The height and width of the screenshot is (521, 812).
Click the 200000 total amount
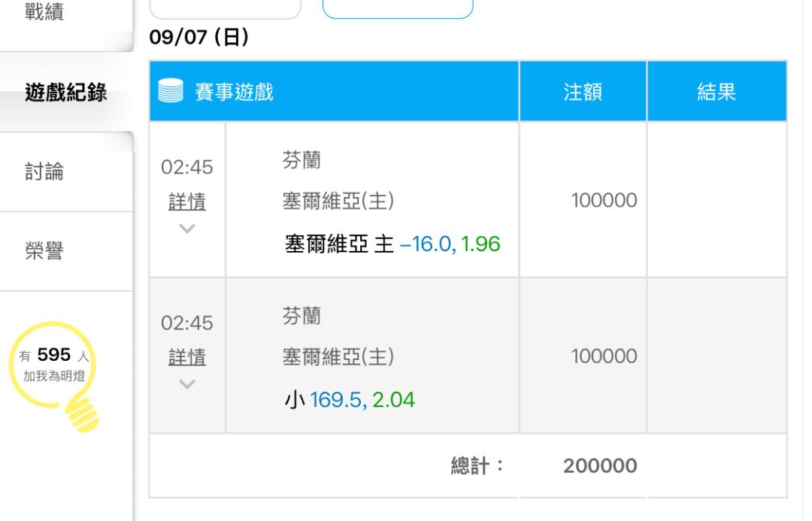[600, 465]
